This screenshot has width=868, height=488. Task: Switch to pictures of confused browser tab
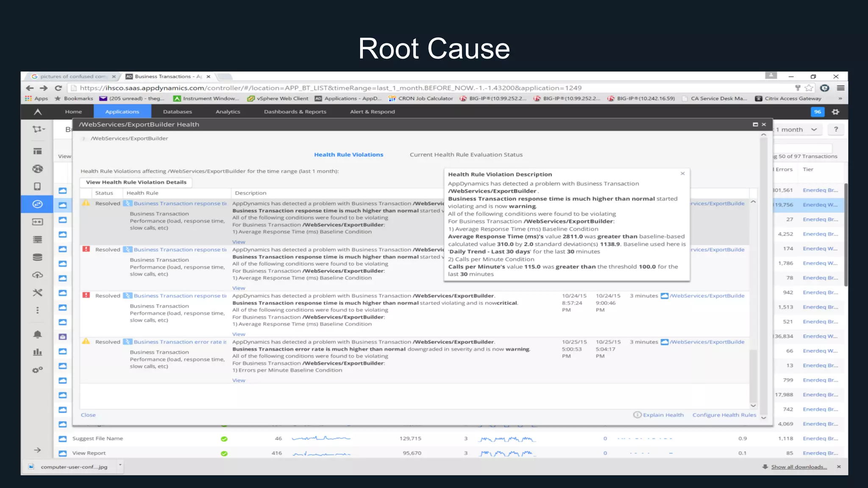(74, 77)
